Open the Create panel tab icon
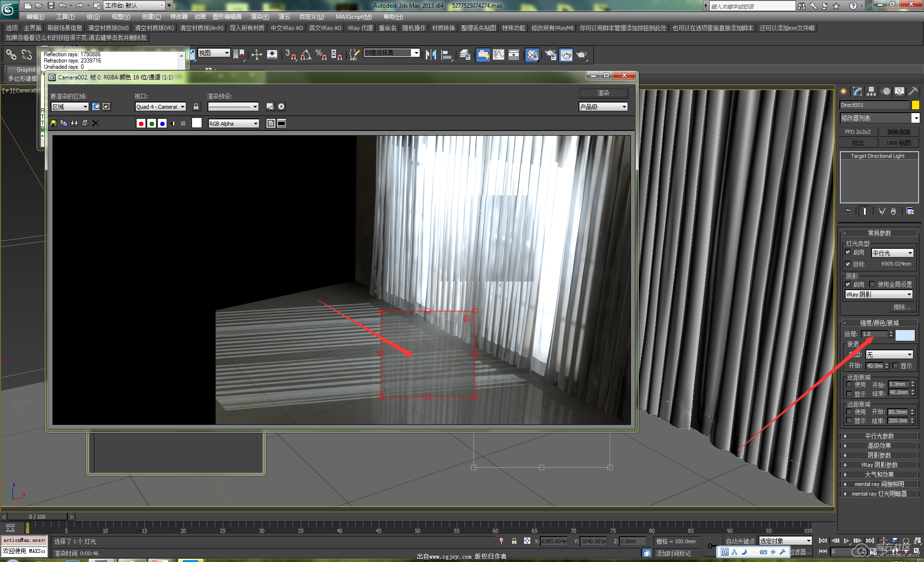This screenshot has height=562, width=924. point(844,91)
